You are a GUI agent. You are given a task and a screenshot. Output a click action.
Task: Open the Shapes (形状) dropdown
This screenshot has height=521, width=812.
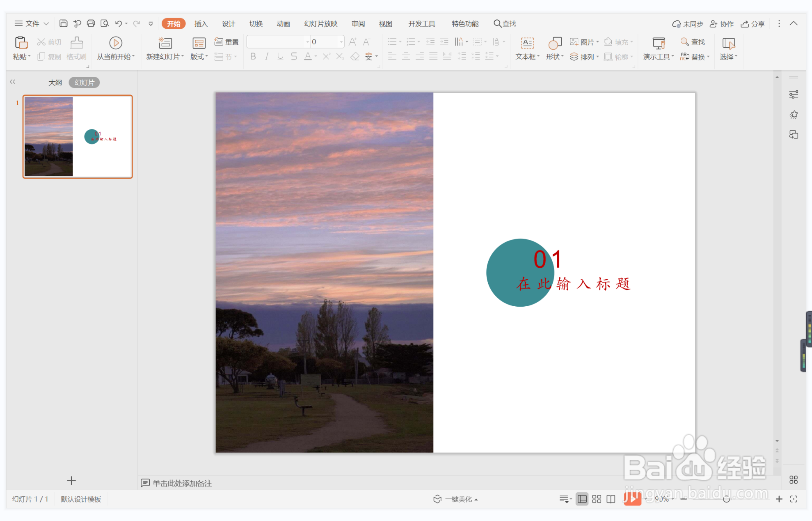pos(555,57)
